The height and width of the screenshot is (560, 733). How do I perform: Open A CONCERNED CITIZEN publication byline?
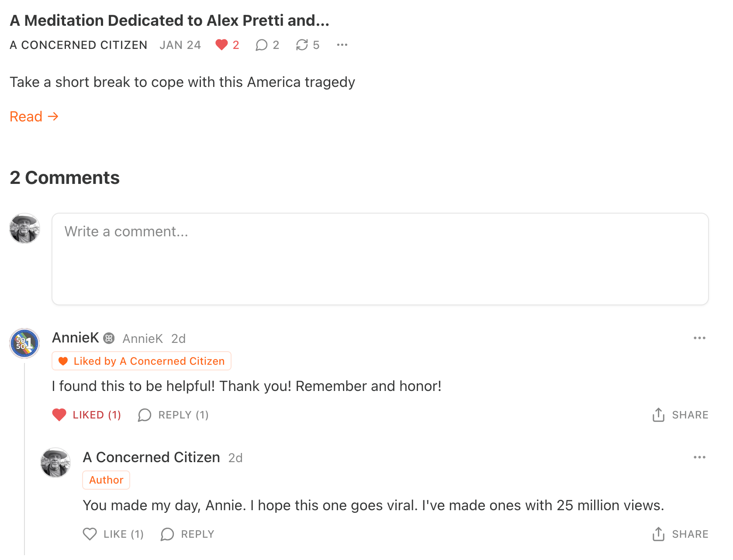(79, 45)
